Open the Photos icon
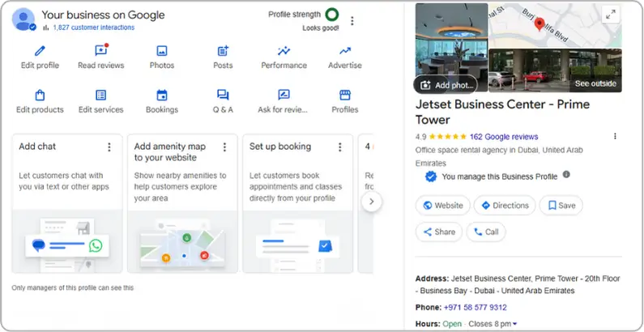644x332 pixels. [x=162, y=51]
